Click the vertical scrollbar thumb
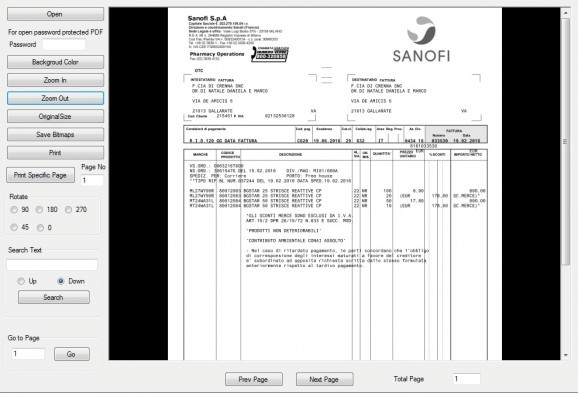The image size is (578, 393). [565, 142]
